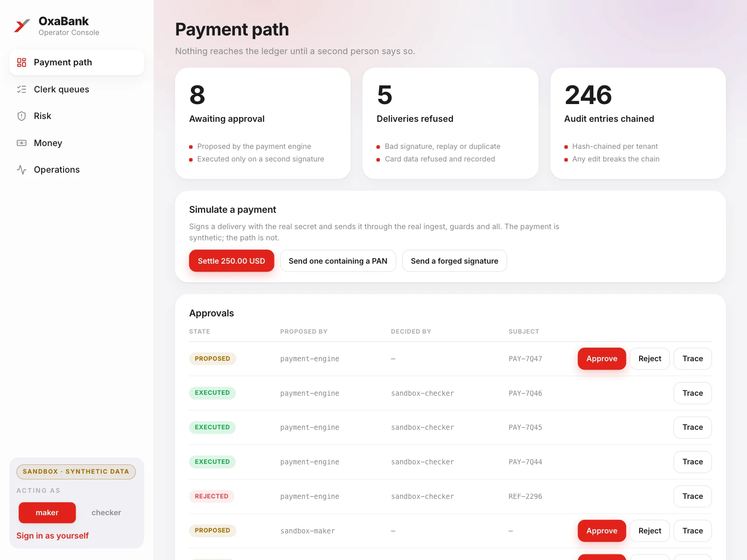This screenshot has height=560, width=747.
Task: Click the SANDBOX · SYNTHETIC DATA badge
Action: click(76, 472)
